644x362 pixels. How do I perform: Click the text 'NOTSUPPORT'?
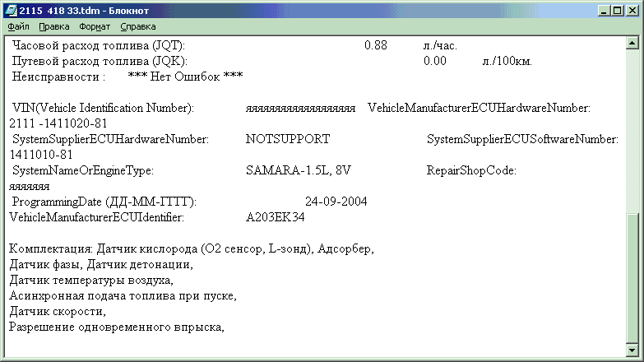tap(288, 139)
